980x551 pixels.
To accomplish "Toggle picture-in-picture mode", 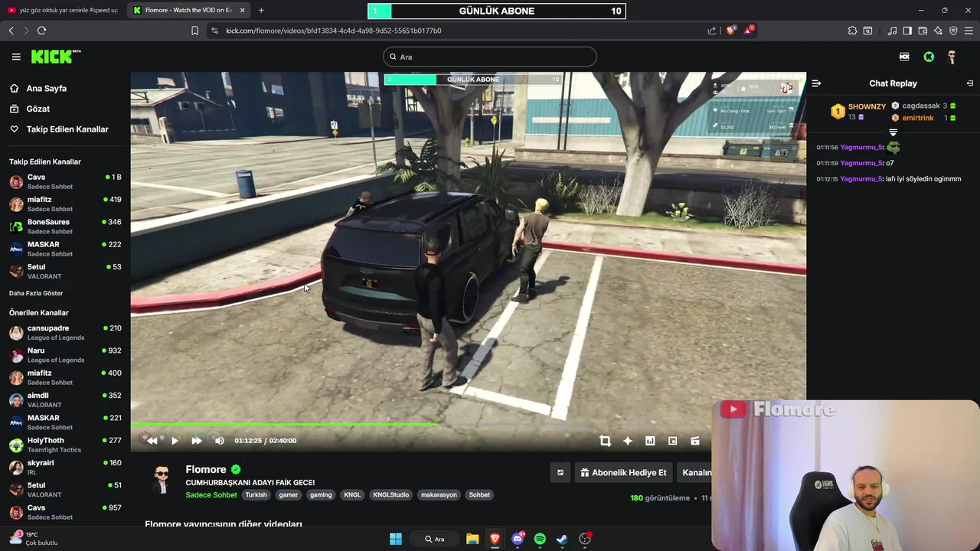I will [x=672, y=441].
